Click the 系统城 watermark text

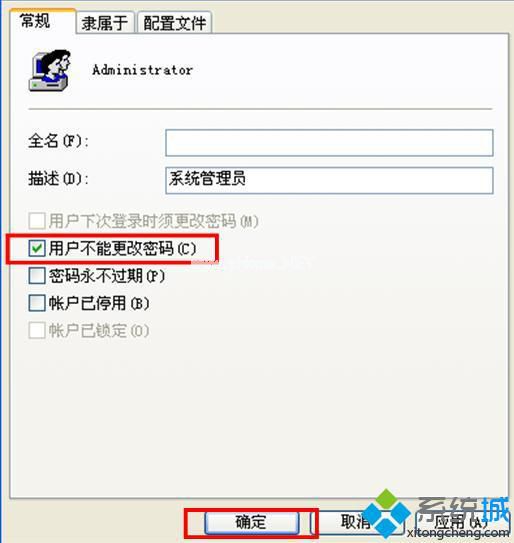463,509
